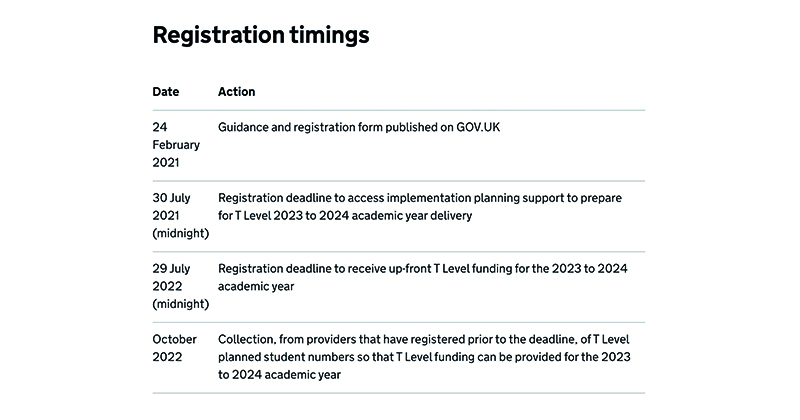Click the 30 July 2021 (midnight) date cell
800x420 pixels.
point(181,215)
